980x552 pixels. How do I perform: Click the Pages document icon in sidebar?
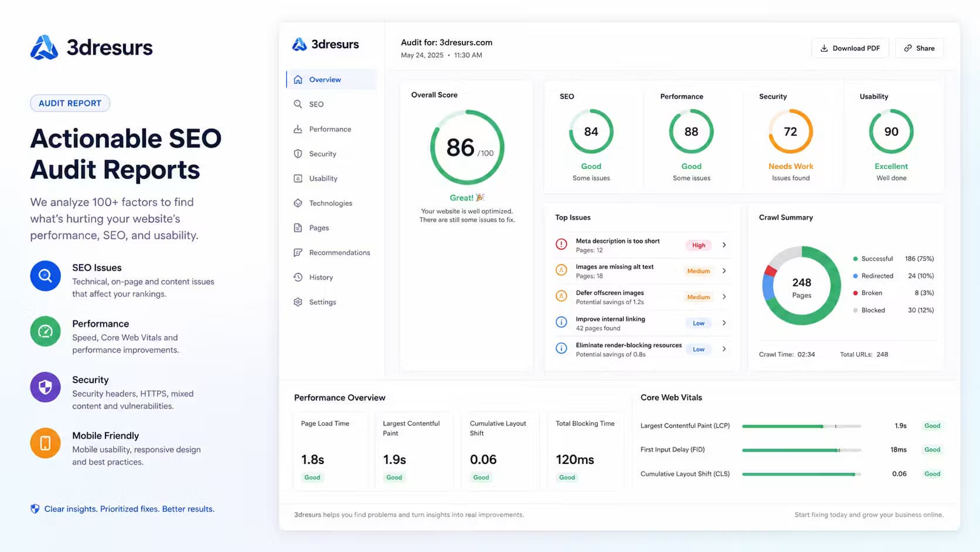298,228
